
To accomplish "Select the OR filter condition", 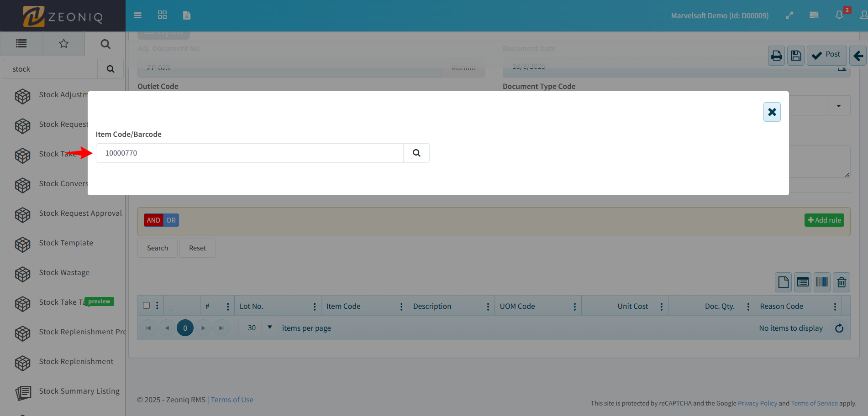I will click(x=171, y=220).
